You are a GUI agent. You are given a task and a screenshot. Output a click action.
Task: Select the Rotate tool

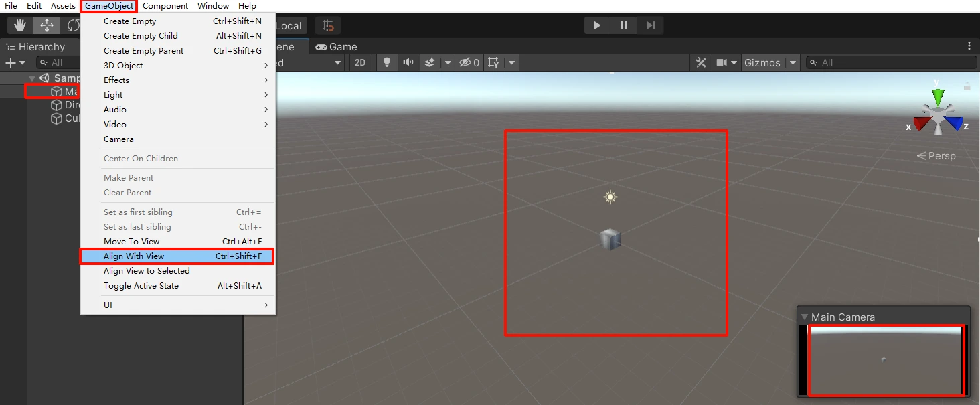pos(72,25)
